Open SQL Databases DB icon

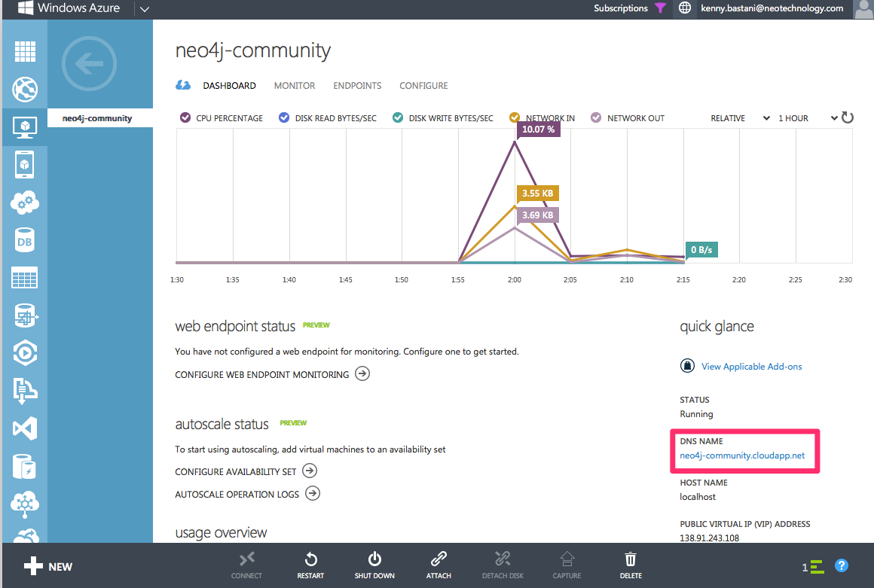25,241
